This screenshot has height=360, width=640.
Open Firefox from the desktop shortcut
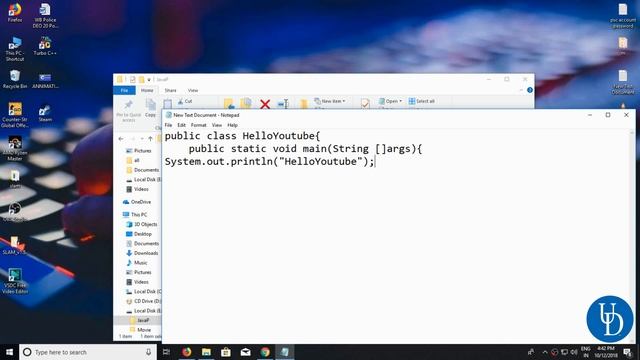[15, 12]
